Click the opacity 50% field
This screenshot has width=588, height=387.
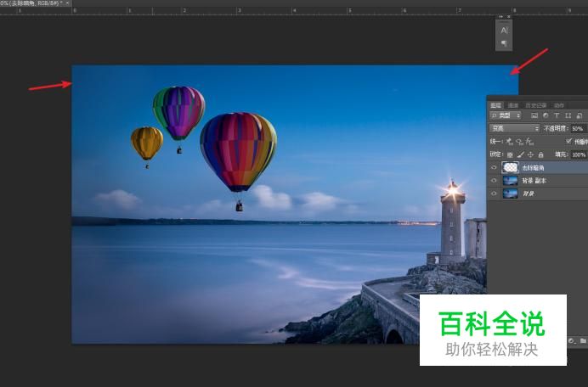click(x=579, y=128)
